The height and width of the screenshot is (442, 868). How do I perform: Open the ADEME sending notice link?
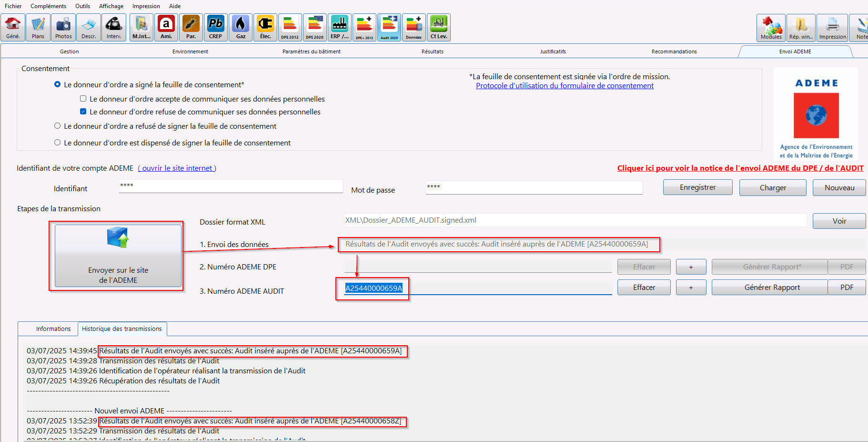(740, 168)
